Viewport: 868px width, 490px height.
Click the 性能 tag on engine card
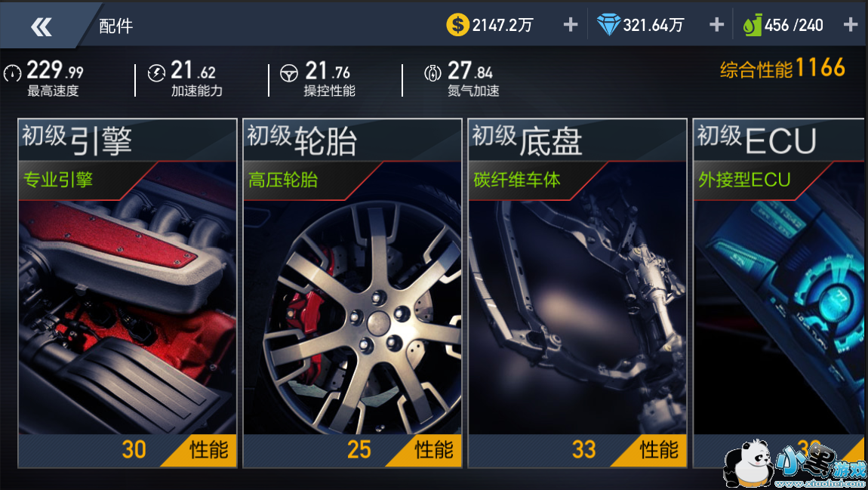click(208, 449)
